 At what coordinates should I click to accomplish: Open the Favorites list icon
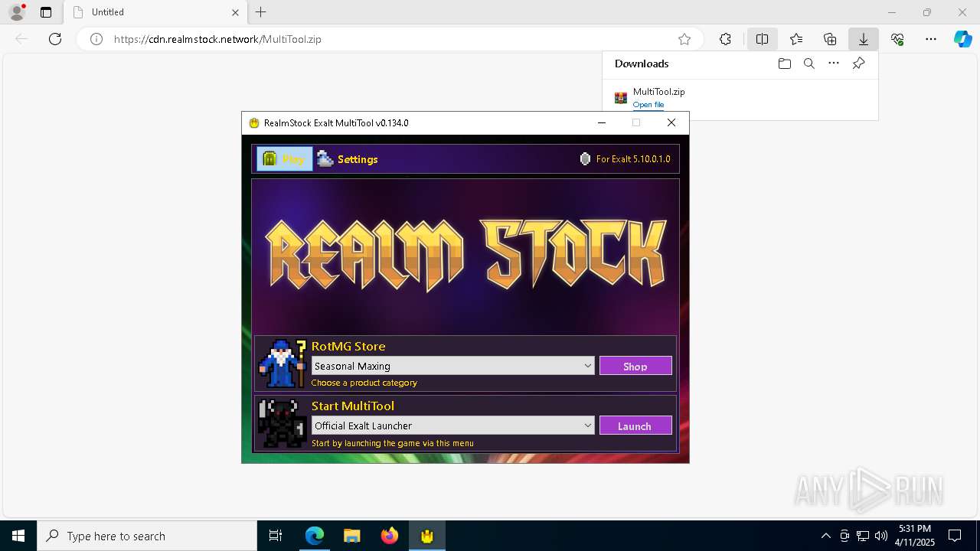click(x=796, y=39)
